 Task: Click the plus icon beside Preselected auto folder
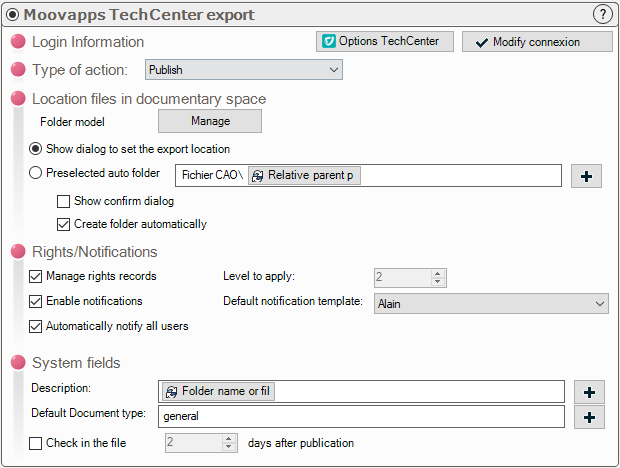click(x=586, y=175)
